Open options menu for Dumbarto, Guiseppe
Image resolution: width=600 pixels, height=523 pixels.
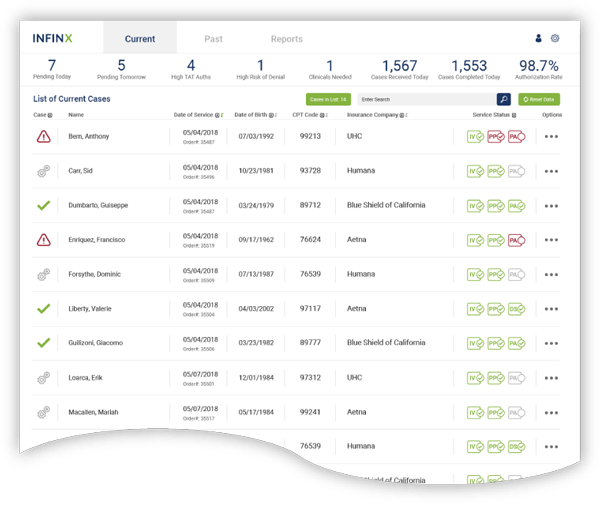[x=551, y=206]
